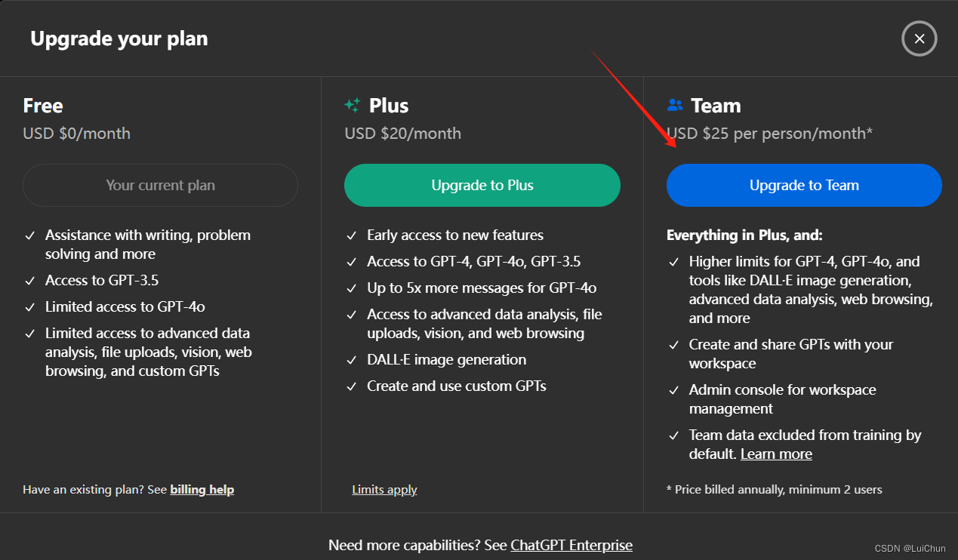Click checkmark beside Admin console for workspace
The width and height of the screenshot is (958, 560).
tap(673, 390)
